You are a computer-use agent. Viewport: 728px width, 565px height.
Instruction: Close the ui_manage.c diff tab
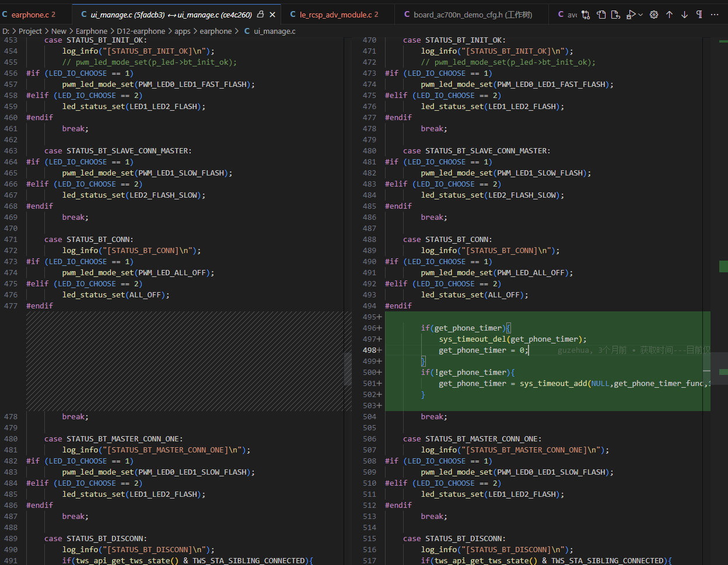[272, 15]
